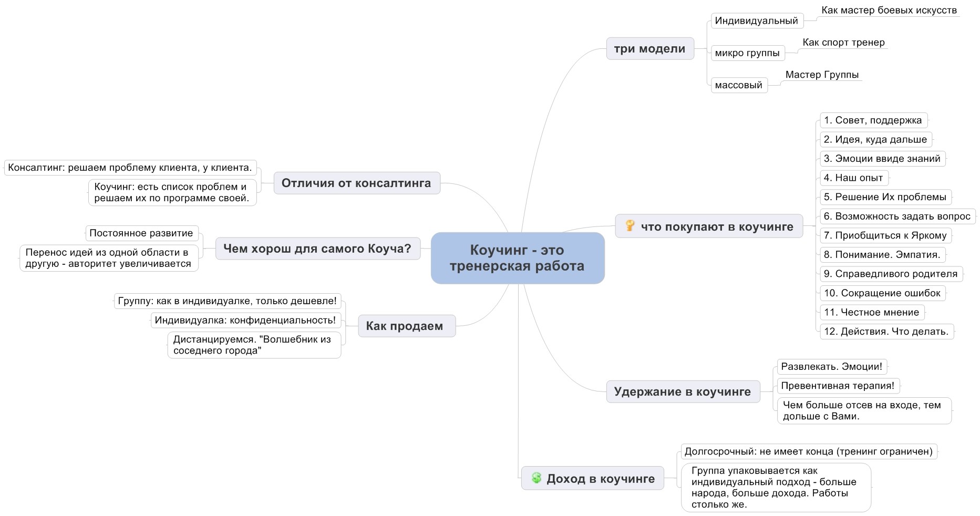The width and height of the screenshot is (980, 516).
Task: Click 'Дистанцируемся. Волшебник из соседнего города' subtopic
Action: [254, 345]
